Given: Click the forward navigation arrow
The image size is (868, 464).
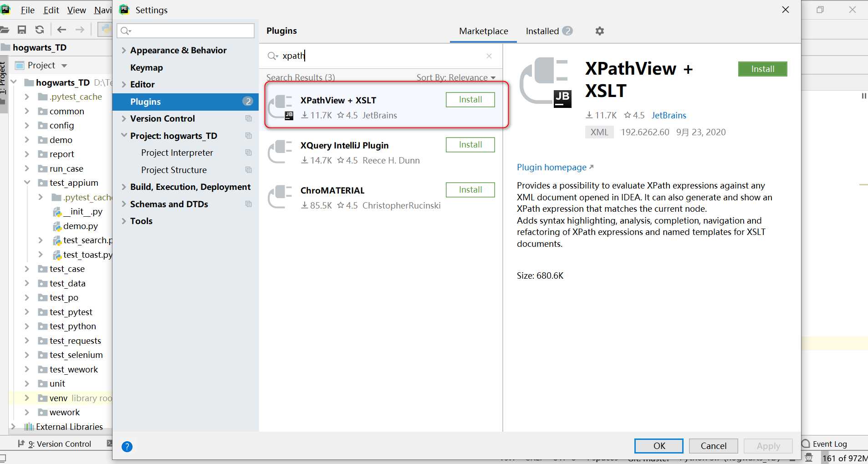Looking at the screenshot, I should coord(80,30).
